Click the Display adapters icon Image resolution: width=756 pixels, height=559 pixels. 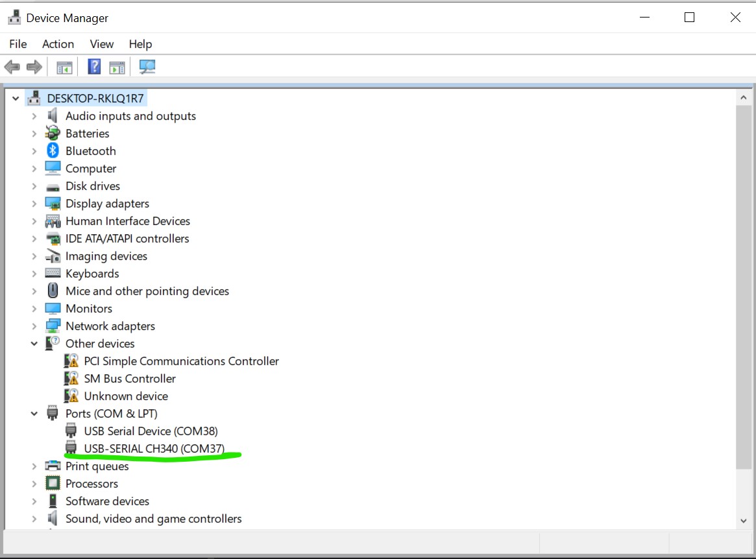53,204
